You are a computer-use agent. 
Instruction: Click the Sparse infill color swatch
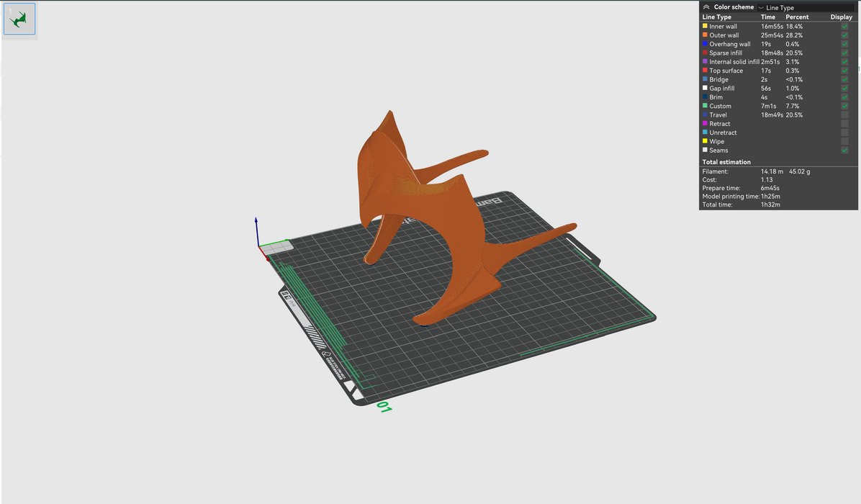click(705, 53)
